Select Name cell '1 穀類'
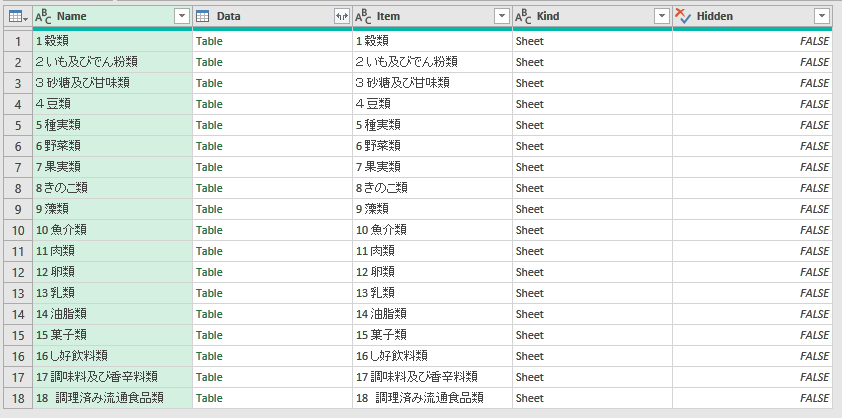 [x=113, y=41]
